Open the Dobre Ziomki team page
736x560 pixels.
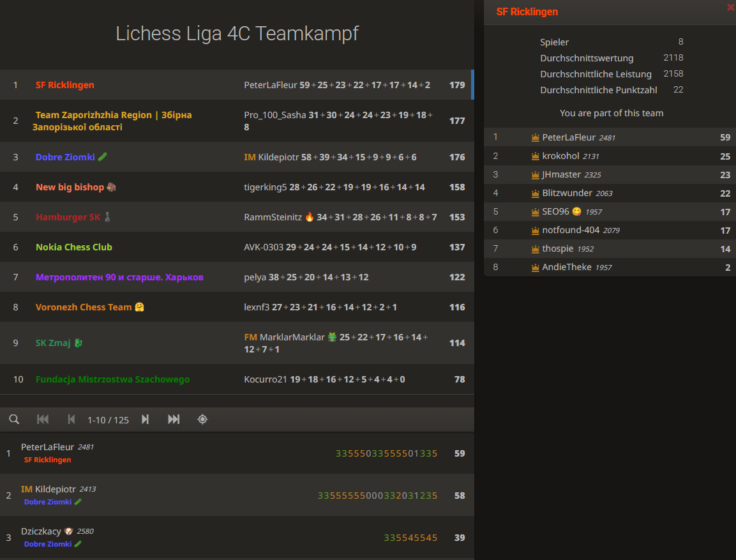coord(66,156)
